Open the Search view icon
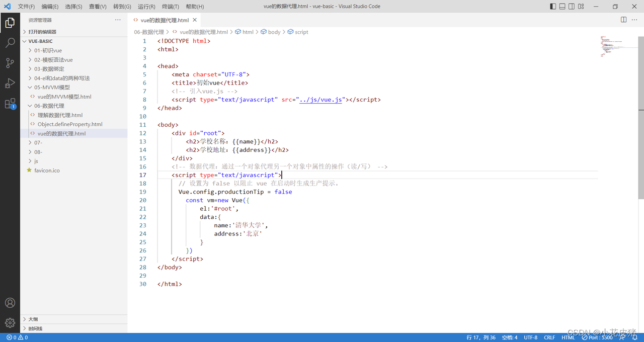Image resolution: width=644 pixels, height=342 pixels. [10, 43]
